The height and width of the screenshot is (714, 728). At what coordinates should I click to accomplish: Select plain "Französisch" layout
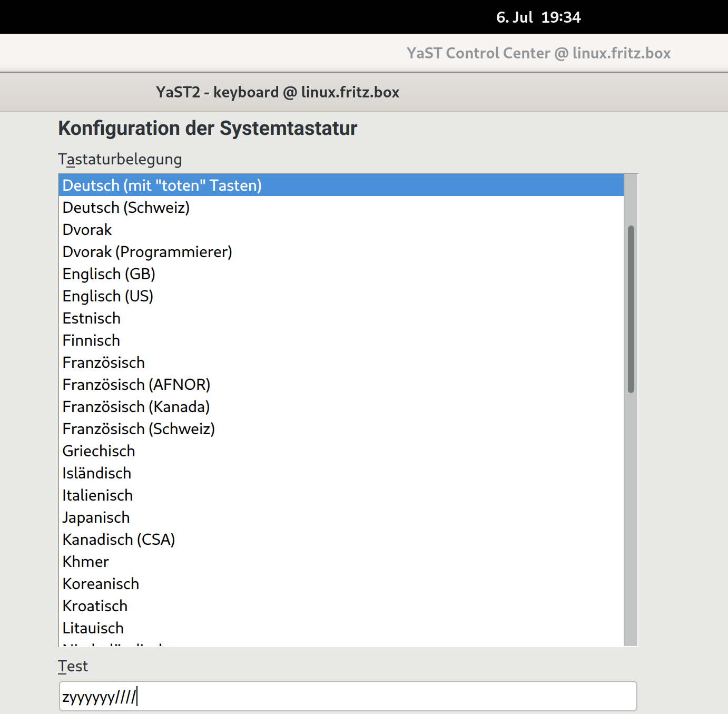coord(341,363)
